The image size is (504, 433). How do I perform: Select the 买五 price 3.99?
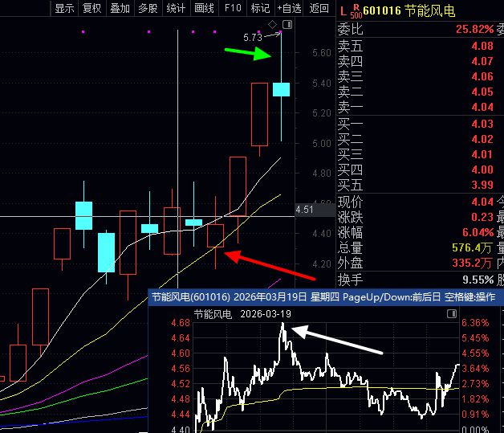(x=482, y=185)
